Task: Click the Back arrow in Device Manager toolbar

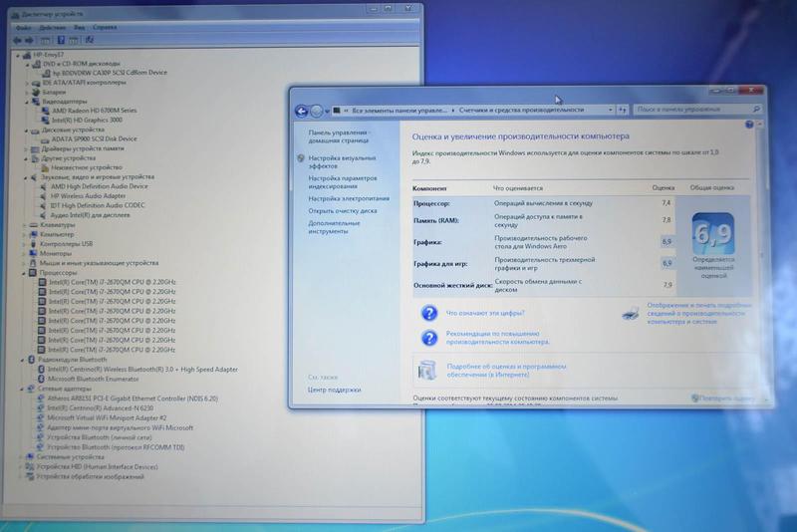Action: (19, 40)
